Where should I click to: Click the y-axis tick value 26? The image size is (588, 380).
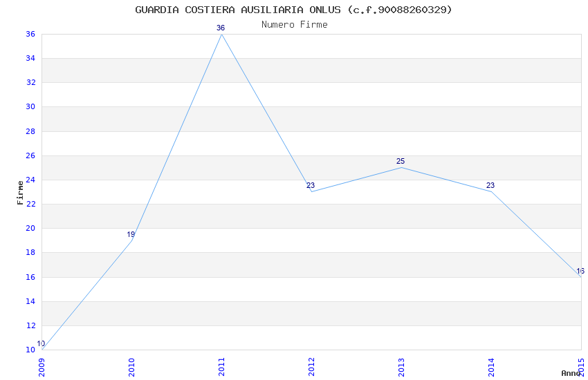pyautogui.click(x=30, y=155)
